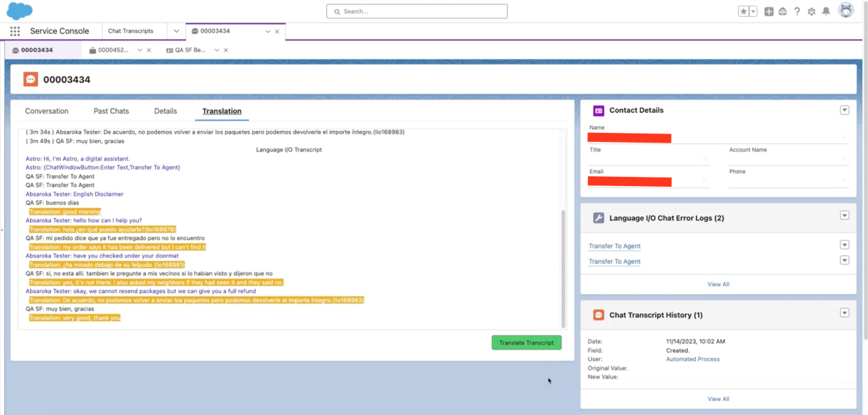Image resolution: width=868 pixels, height=415 pixels.
Task: Open the 00003434 workspace tab menu chevron
Action: pyautogui.click(x=268, y=32)
